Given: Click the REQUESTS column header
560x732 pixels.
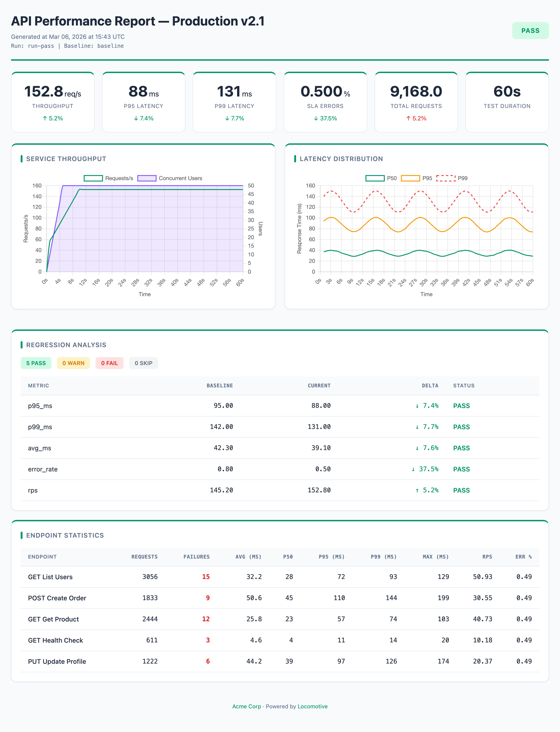Looking at the screenshot, I should (144, 557).
